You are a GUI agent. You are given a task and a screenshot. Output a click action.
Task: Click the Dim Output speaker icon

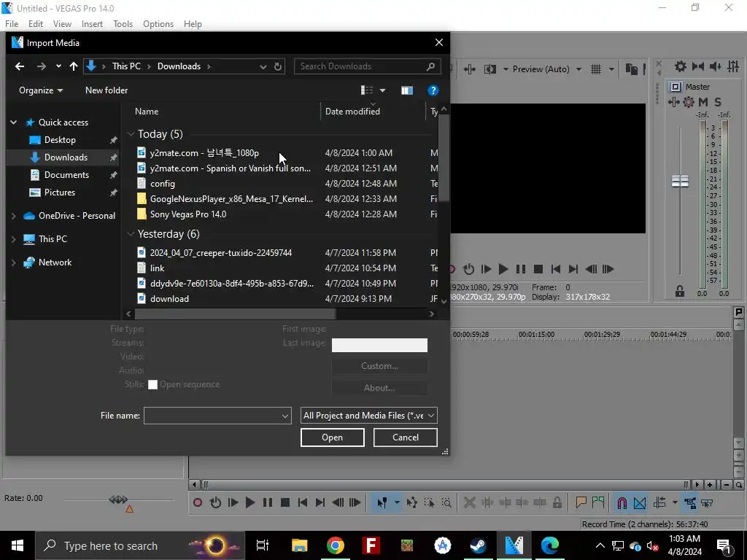click(715, 66)
